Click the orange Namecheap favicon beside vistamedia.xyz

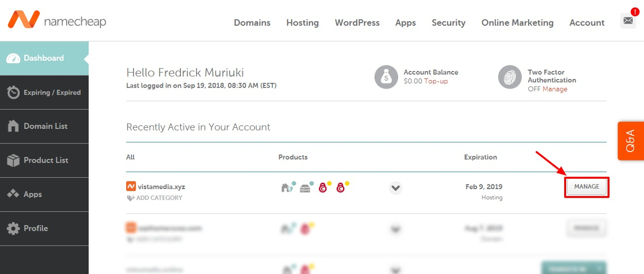coord(130,186)
